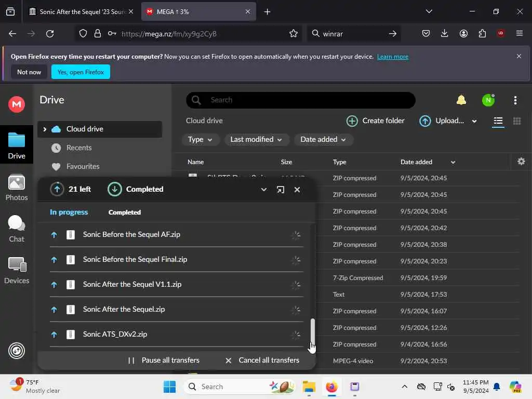The width and height of the screenshot is (532, 399).
Task: Click the circular transfer status icon in the sidebar
Action: [16, 351]
